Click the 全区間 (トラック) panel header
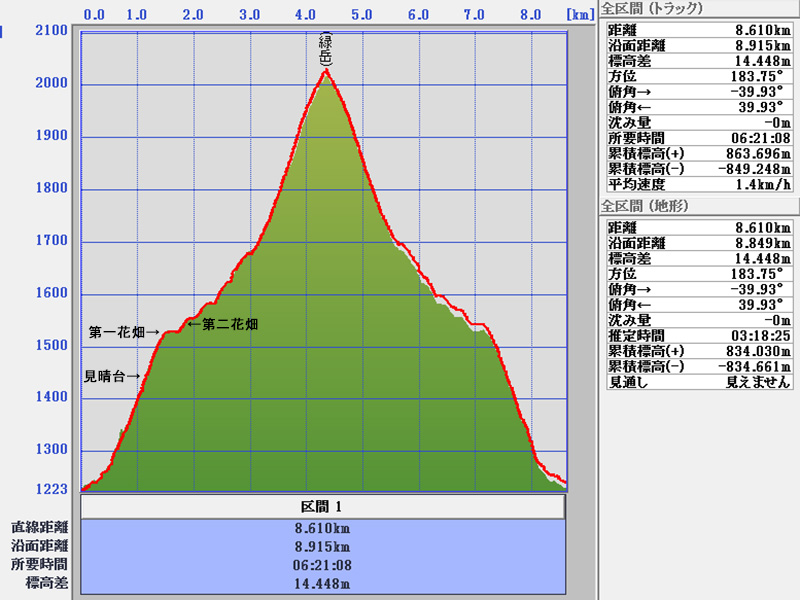This screenshot has width=800, height=600. (651, 9)
